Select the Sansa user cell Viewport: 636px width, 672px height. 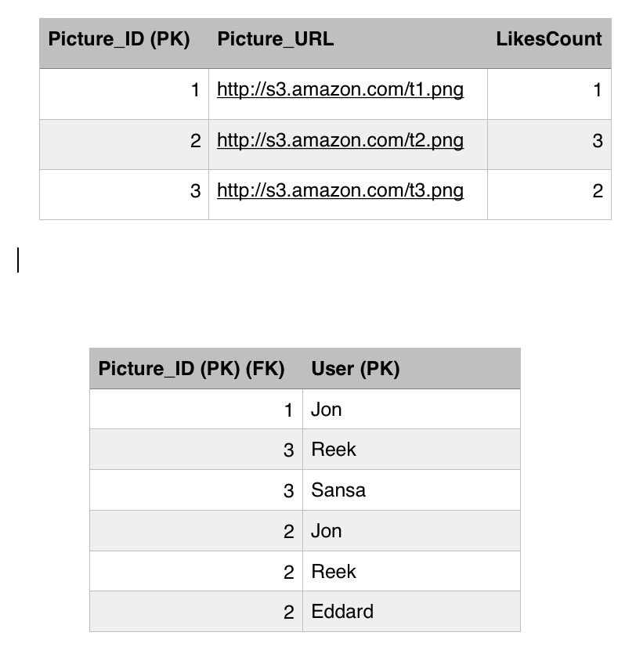pos(338,490)
